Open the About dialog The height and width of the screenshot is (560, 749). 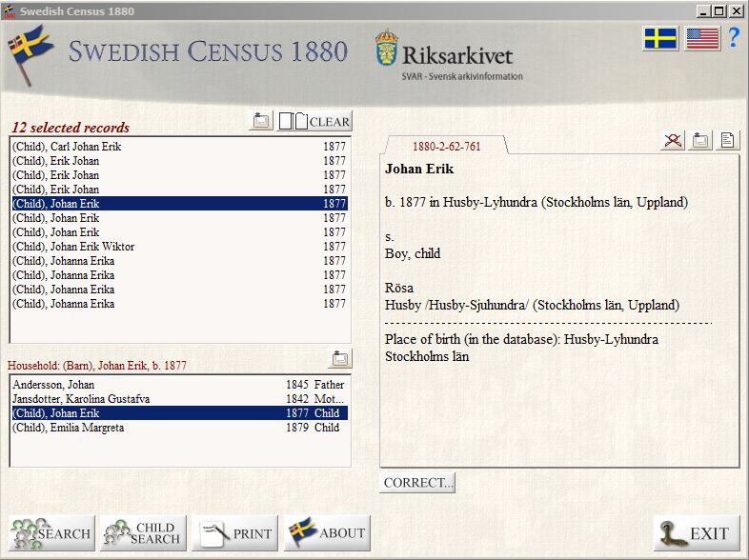click(327, 533)
